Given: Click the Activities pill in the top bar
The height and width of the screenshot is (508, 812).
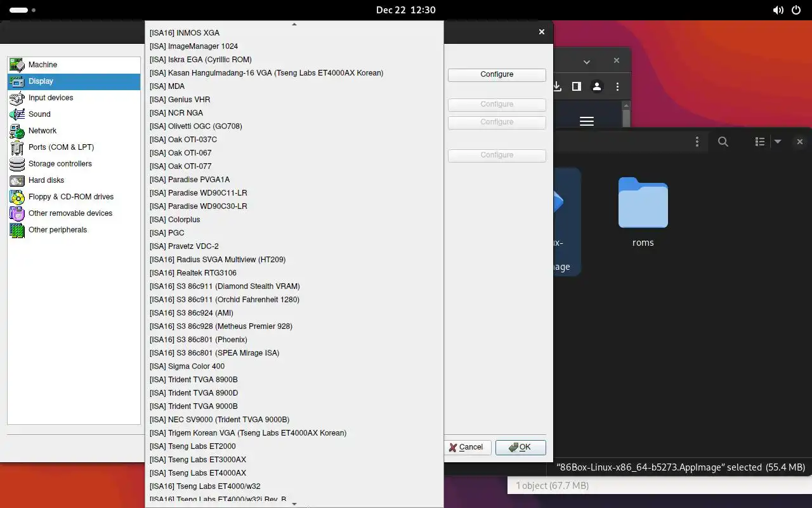Looking at the screenshot, I should tap(19, 10).
